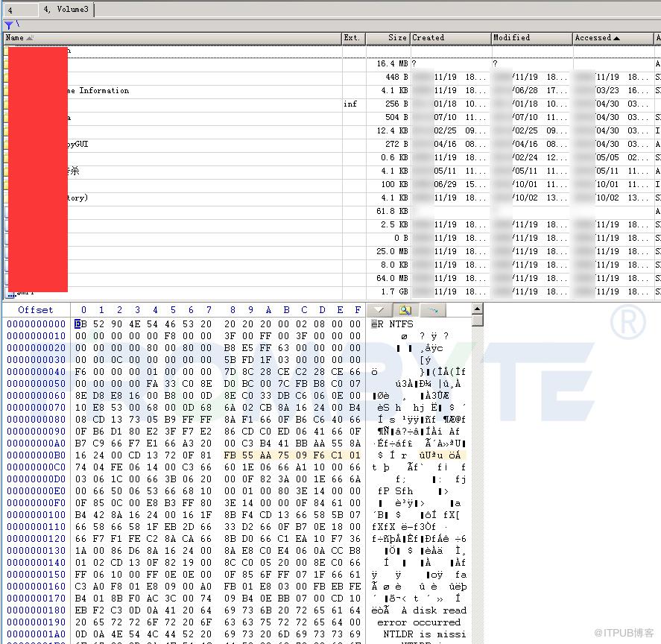Image resolution: width=661 pixels, height=644 pixels.
Task: Select the row with size 16.4 MB
Action: pyautogui.click(x=332, y=63)
